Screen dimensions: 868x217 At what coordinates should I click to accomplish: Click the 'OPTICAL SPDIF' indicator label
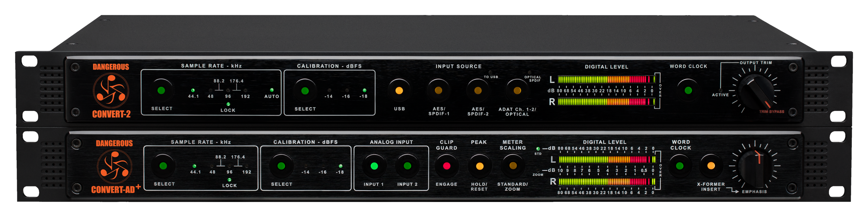(533, 79)
